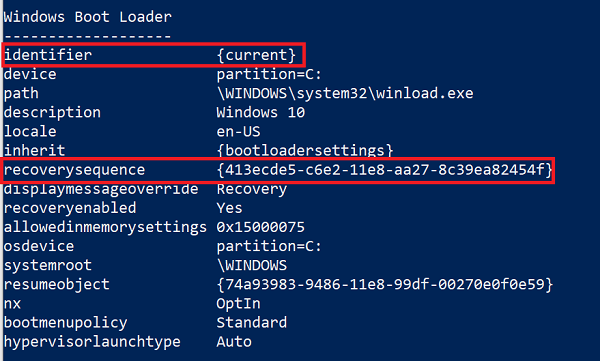
Task: Click the recoverysequence GUID starting 413ecde5
Action: pos(385,170)
